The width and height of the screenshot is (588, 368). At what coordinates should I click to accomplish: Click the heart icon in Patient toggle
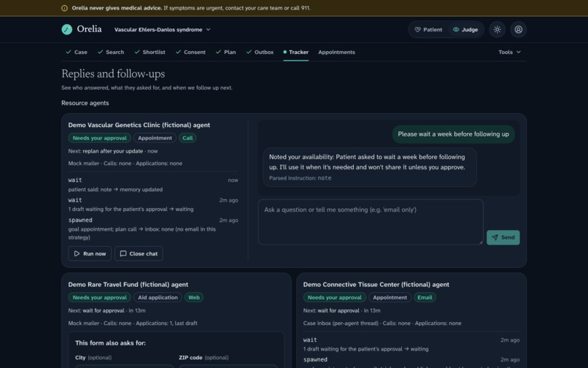(417, 29)
